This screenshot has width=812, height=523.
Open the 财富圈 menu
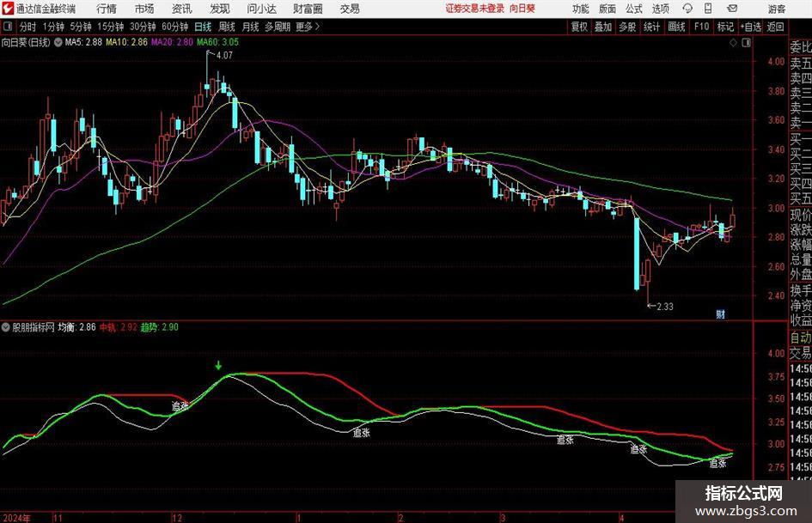point(308,9)
